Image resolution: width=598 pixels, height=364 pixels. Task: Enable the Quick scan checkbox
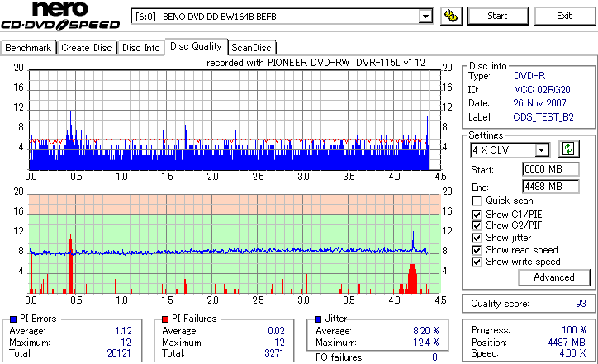pos(477,201)
